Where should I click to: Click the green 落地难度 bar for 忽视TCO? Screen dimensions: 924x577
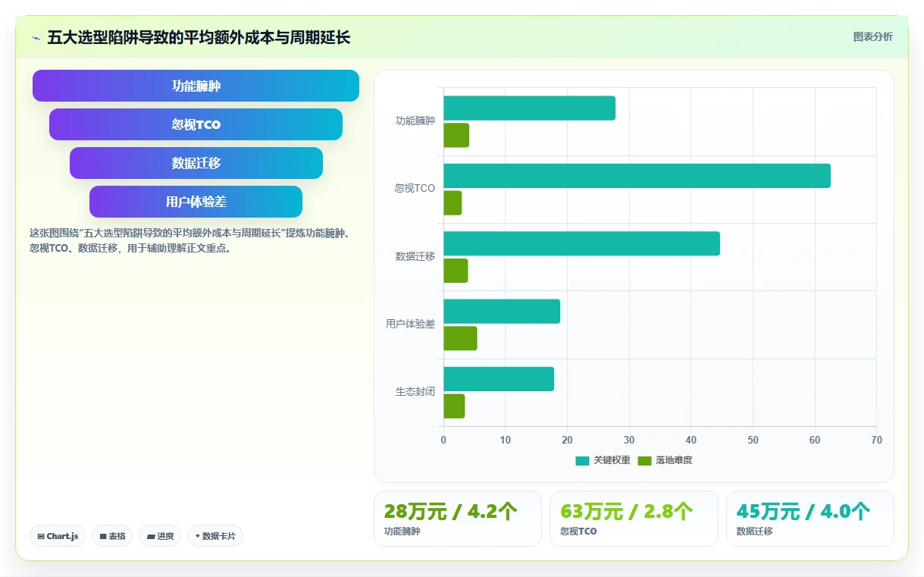click(x=453, y=203)
